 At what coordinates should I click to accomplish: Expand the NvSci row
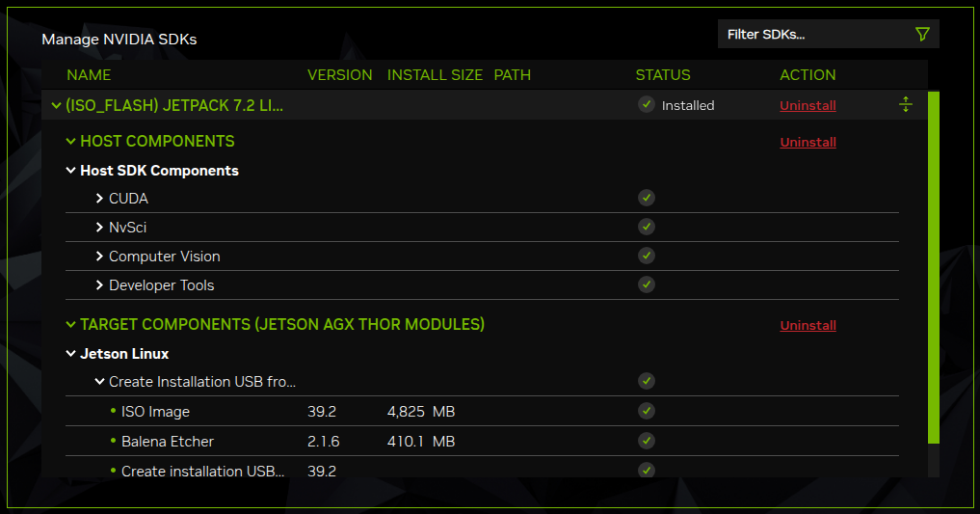pos(99,227)
